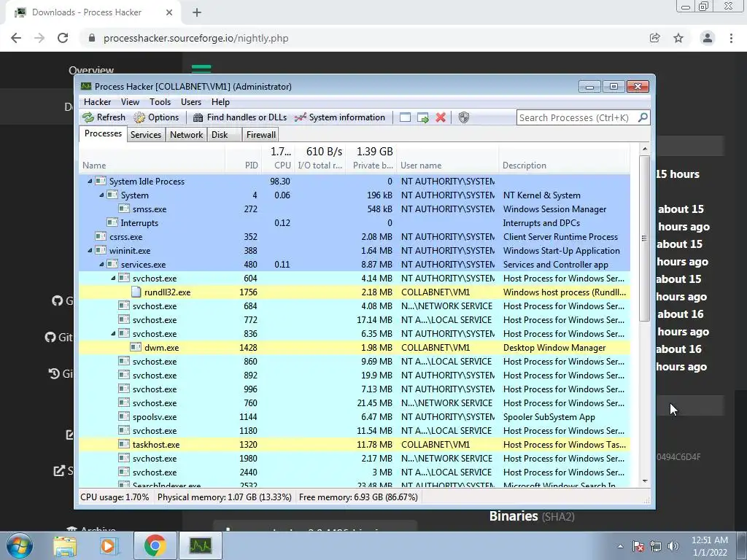Open the Users menu
The image size is (747, 560).
point(191,102)
